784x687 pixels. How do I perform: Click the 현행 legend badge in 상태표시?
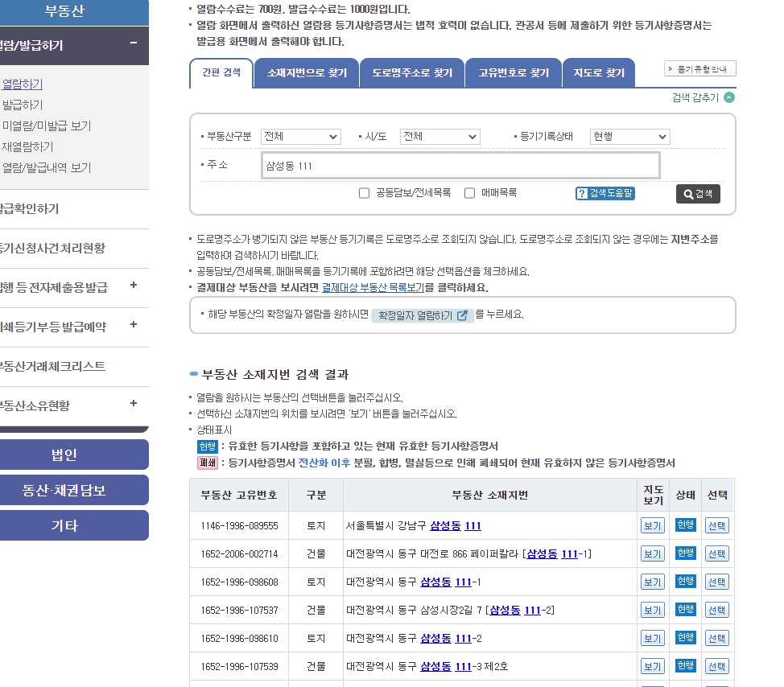(x=207, y=446)
